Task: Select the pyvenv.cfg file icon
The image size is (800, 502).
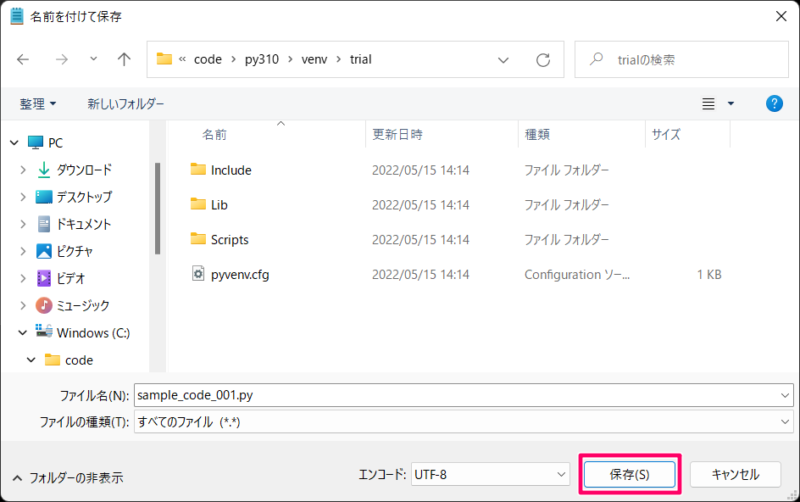Action: [197, 274]
